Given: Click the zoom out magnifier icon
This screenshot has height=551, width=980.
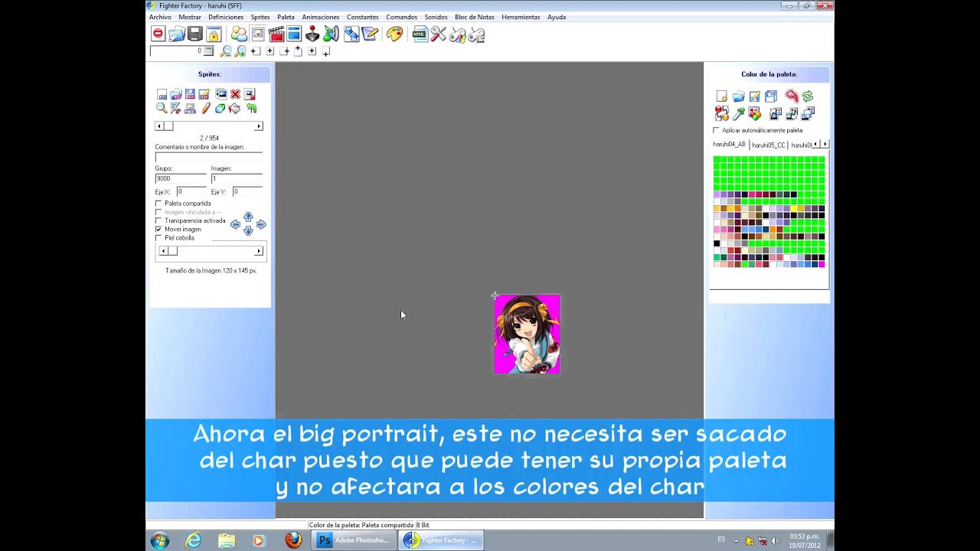Looking at the screenshot, I should tap(226, 51).
